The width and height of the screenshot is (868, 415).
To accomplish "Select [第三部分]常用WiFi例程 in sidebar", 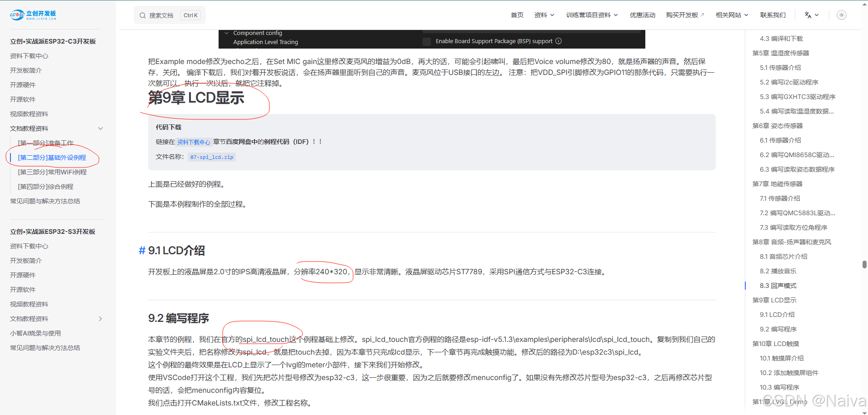I will pos(52,172).
